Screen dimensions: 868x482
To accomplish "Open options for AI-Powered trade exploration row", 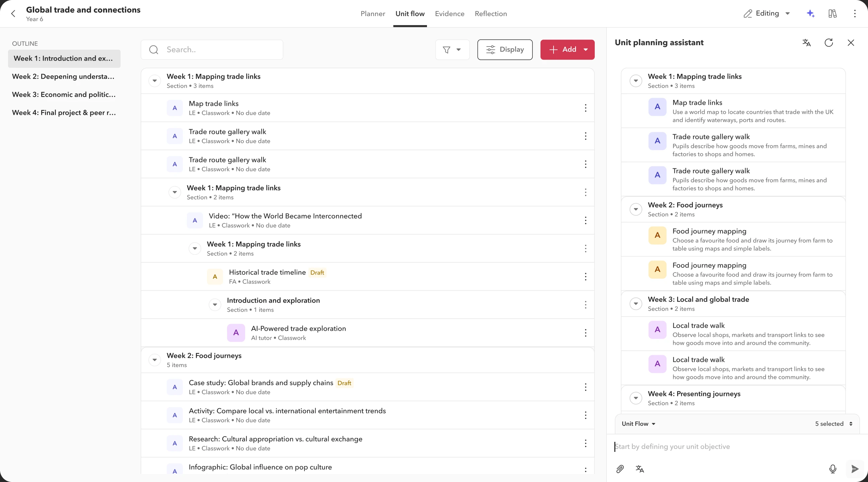I will point(586,333).
